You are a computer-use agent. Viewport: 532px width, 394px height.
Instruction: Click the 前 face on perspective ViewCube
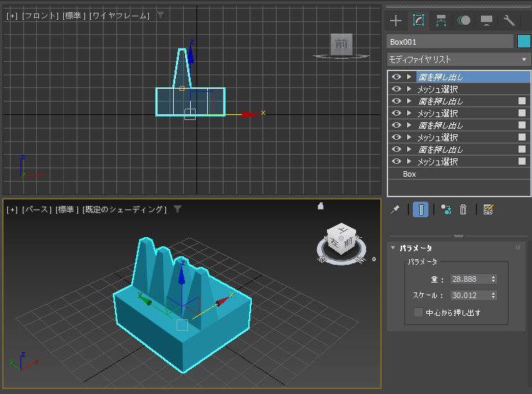coord(349,243)
